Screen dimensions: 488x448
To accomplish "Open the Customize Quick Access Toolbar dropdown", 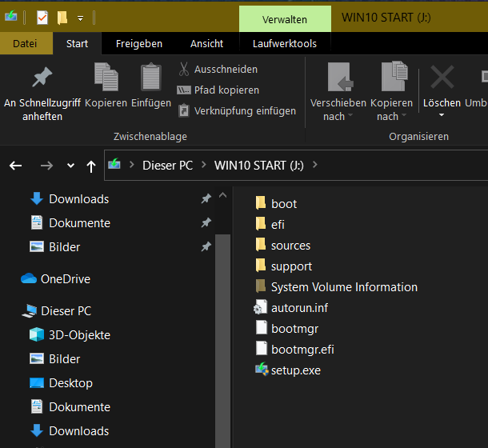I will pos(80,18).
